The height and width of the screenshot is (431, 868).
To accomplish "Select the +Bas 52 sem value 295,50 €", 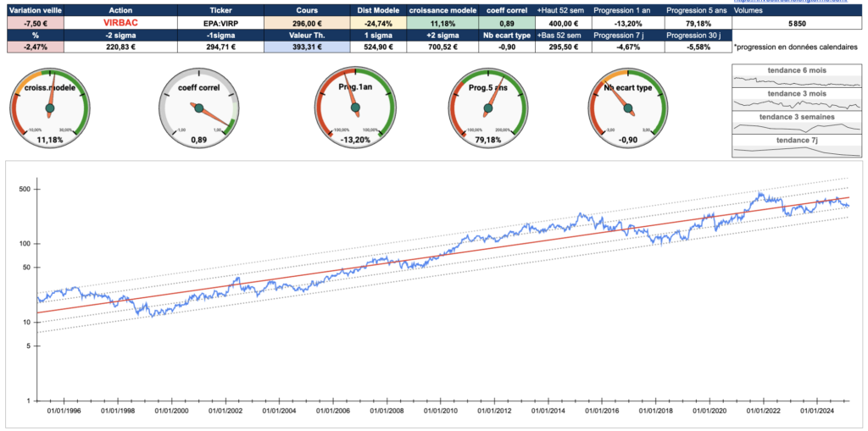I will 564,47.
